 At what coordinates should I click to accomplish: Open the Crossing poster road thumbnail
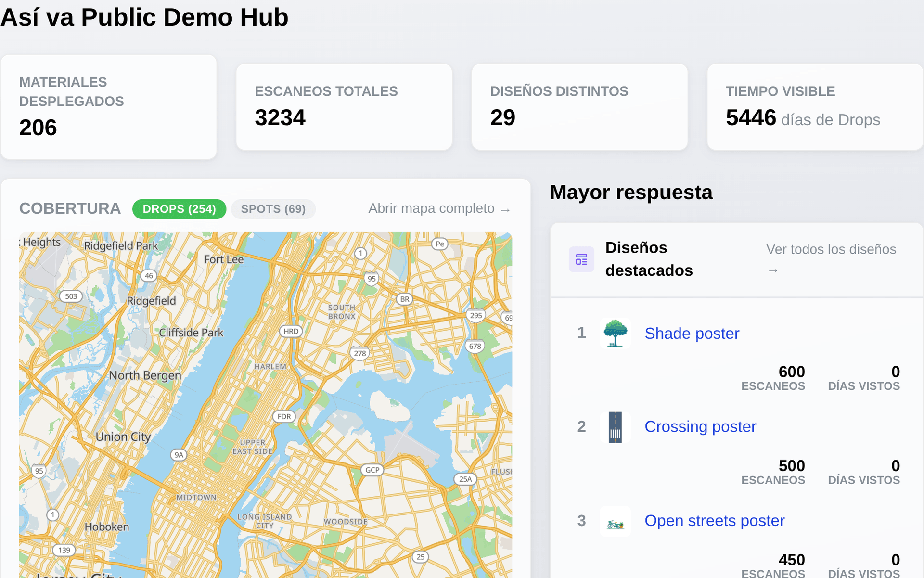(x=615, y=427)
